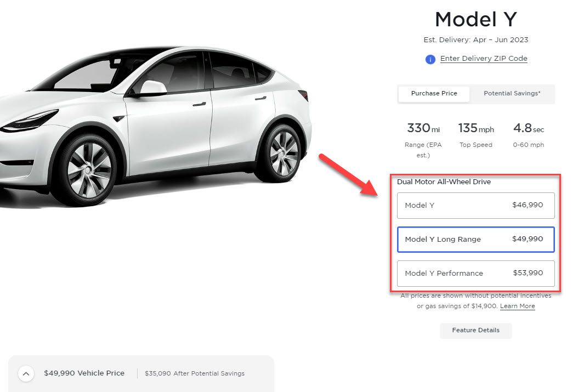Select the Model Y Long Range trim
578x392 pixels.
pos(475,240)
